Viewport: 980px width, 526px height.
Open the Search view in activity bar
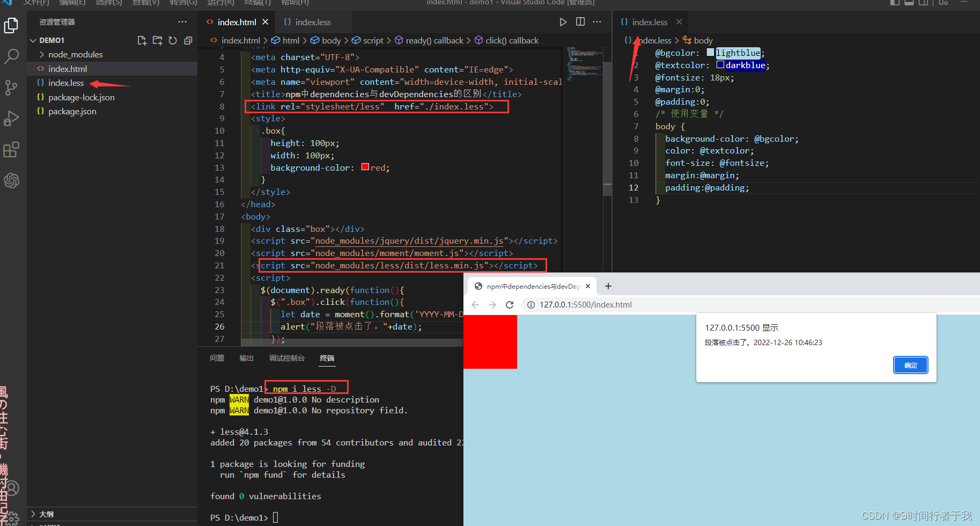[11, 56]
